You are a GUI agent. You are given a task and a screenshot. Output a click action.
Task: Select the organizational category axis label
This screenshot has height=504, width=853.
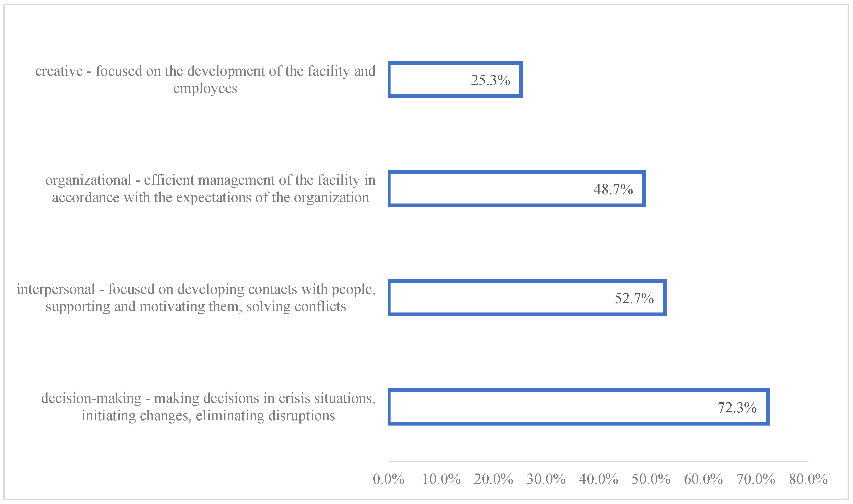(210, 189)
